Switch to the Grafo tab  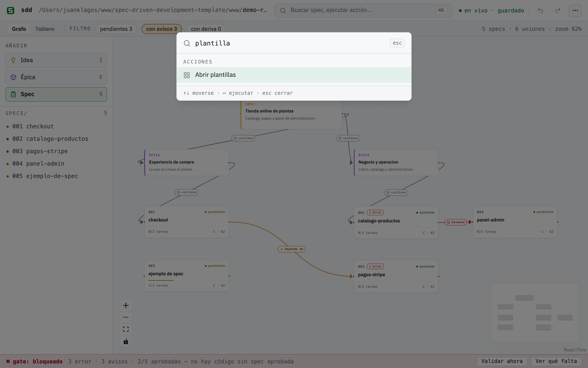[x=19, y=29]
